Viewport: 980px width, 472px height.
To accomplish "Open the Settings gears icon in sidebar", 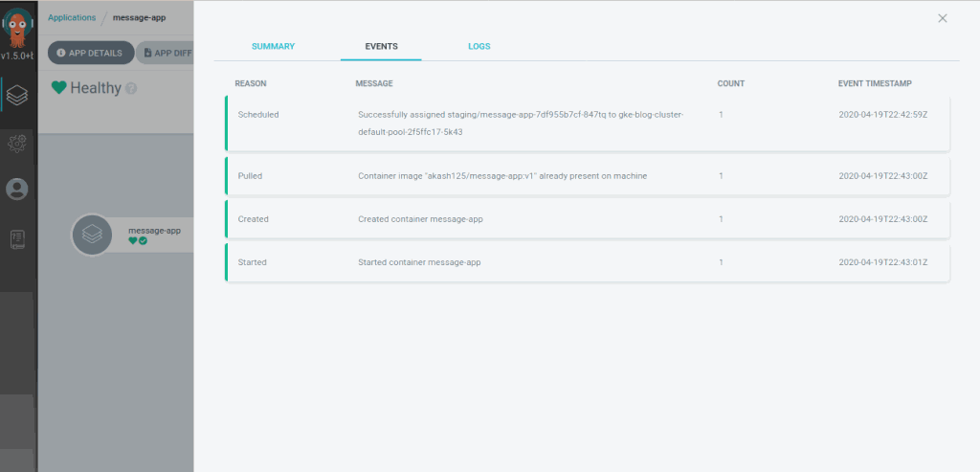I will coord(17,144).
